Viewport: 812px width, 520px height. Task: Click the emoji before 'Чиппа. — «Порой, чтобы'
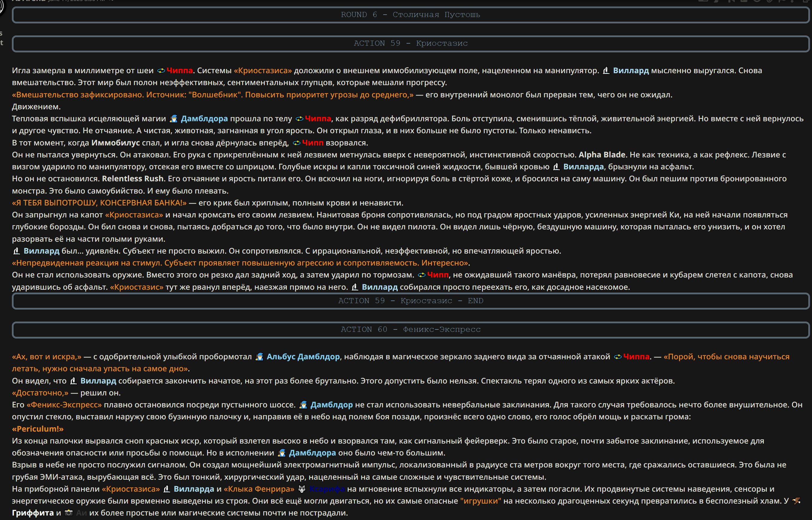pos(617,357)
